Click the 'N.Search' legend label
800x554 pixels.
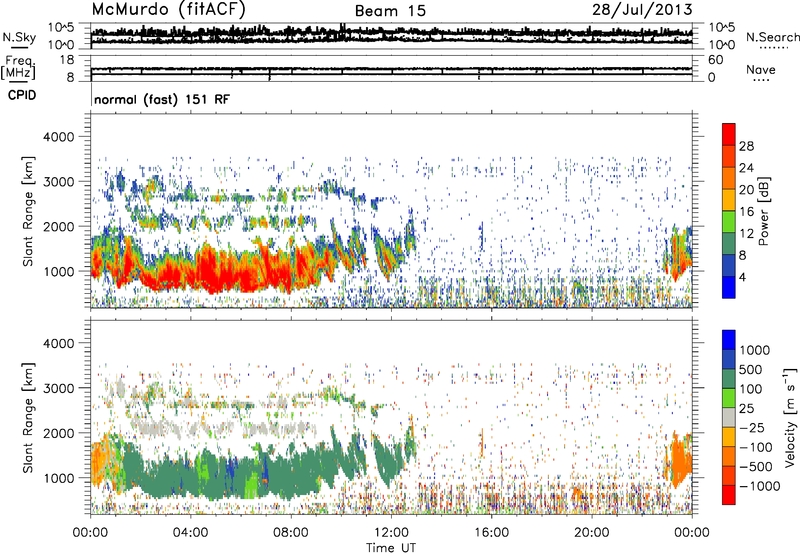[x=772, y=37]
